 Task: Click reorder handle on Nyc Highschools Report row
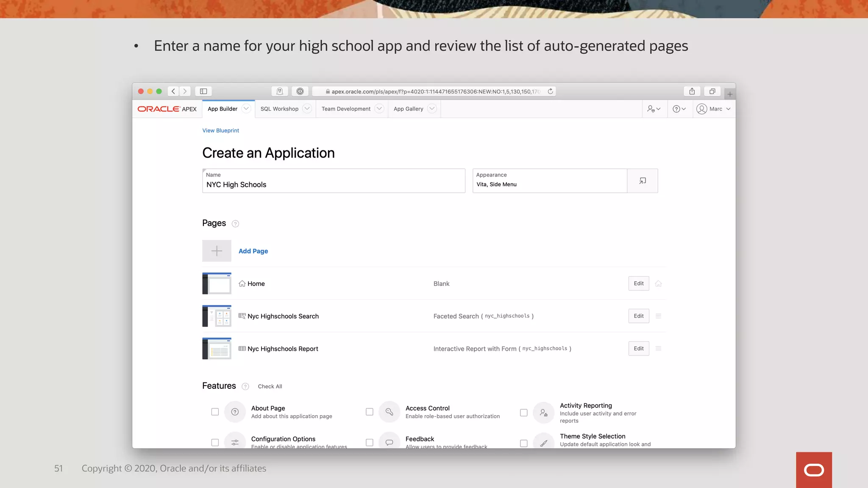[658, 349]
